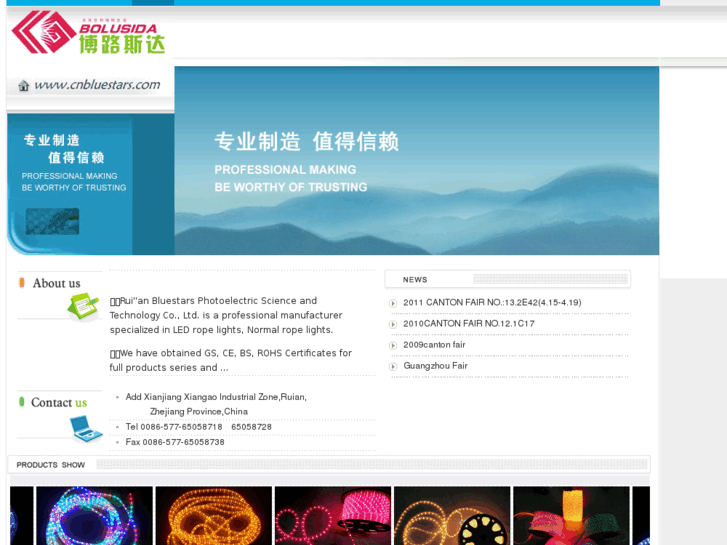Open the yellow rope light with cross-section thumbnail
Screen dimensions: 727x545
pos(452,515)
